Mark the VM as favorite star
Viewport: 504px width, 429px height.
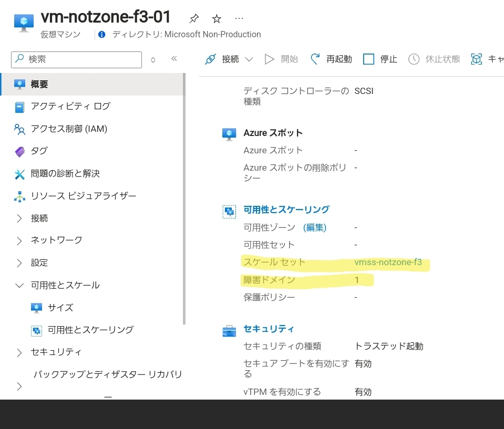pyautogui.click(x=217, y=18)
